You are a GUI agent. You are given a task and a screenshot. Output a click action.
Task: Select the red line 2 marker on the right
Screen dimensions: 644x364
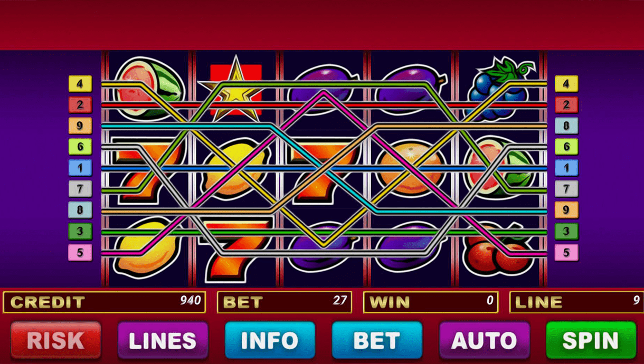(566, 104)
